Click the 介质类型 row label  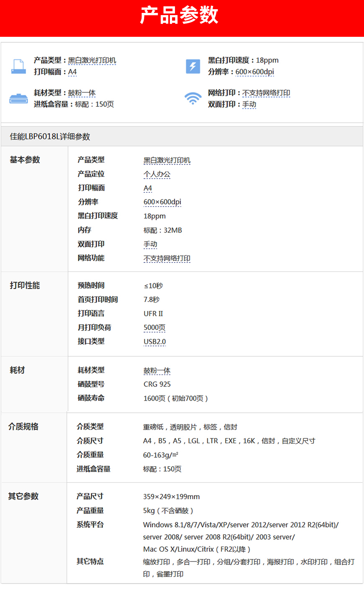coord(90,427)
